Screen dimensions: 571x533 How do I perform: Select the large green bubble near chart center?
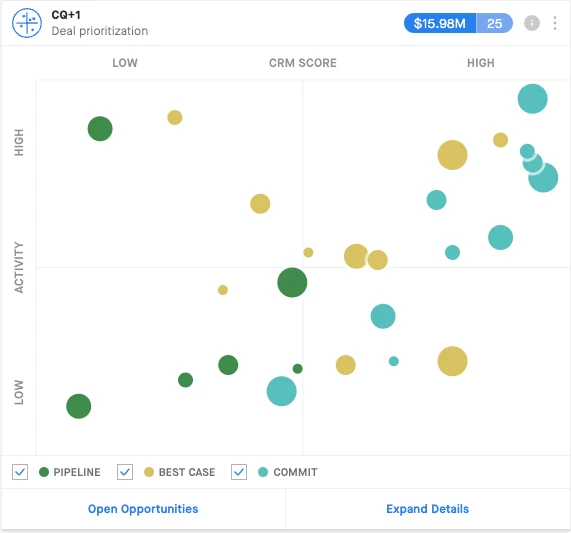[x=292, y=283]
